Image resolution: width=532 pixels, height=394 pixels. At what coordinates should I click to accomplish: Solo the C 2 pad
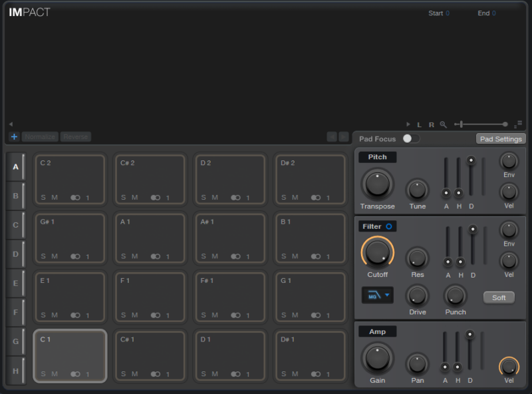pyautogui.click(x=44, y=198)
